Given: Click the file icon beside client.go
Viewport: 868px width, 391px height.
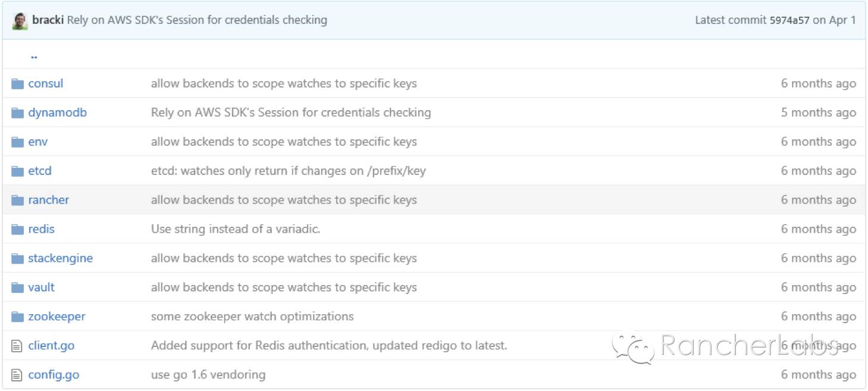Looking at the screenshot, I should 17,346.
